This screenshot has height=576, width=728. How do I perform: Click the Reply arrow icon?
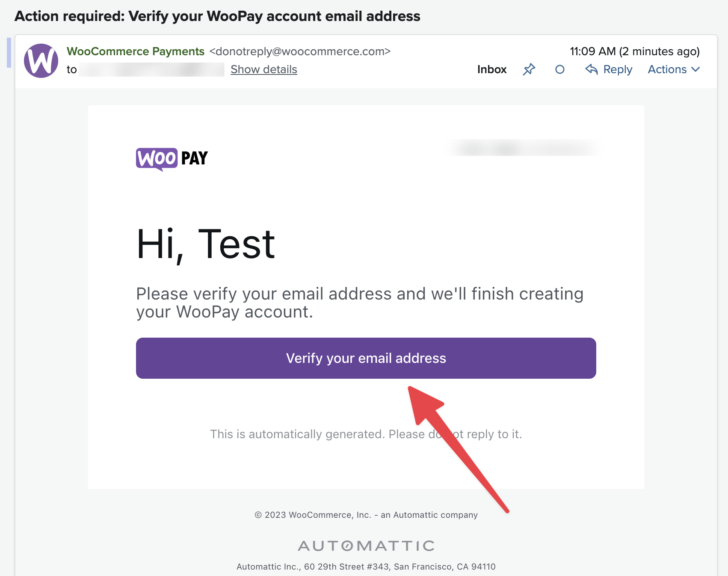coord(592,69)
